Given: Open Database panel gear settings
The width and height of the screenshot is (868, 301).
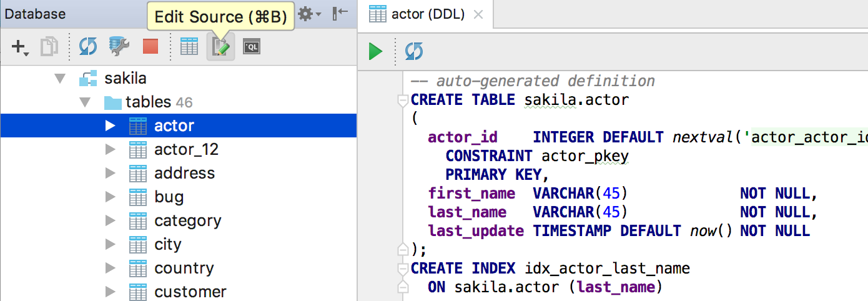Looking at the screenshot, I should [309, 13].
